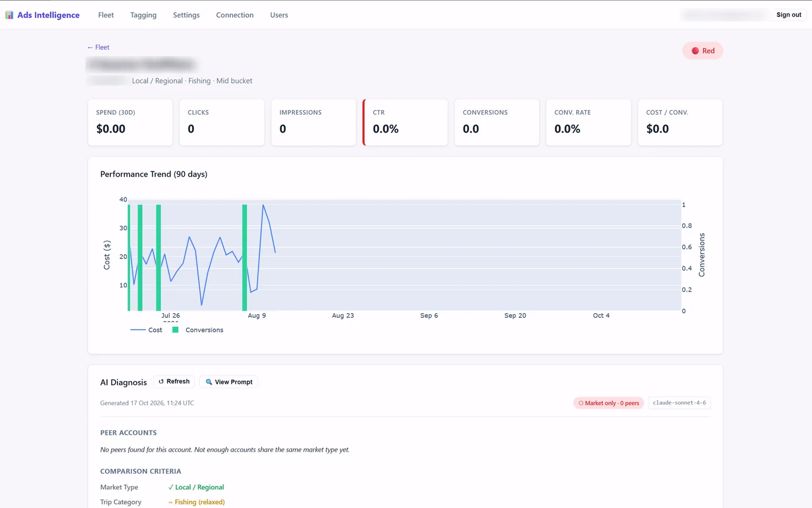This screenshot has width=812, height=508.
Task: Click the Local / Regional · Fishing · Mid bucket subtitle
Action: [192, 81]
